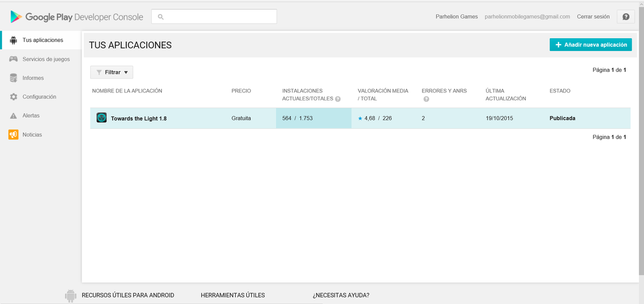Click Página 1 de 1 above the table

coord(609,70)
